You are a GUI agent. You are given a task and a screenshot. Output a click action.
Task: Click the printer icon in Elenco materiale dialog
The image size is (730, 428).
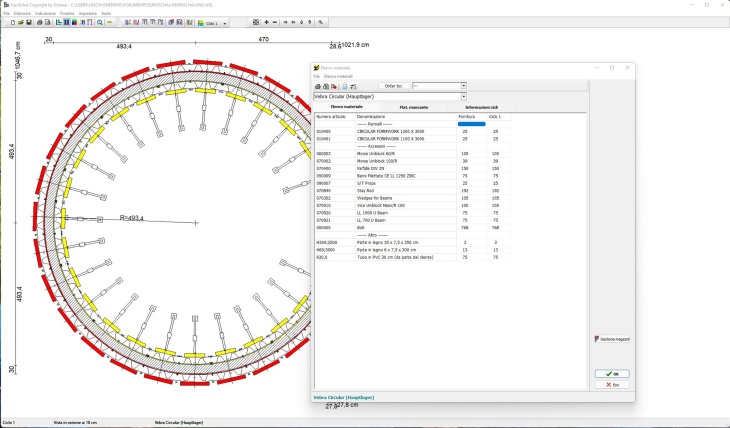[x=317, y=86]
